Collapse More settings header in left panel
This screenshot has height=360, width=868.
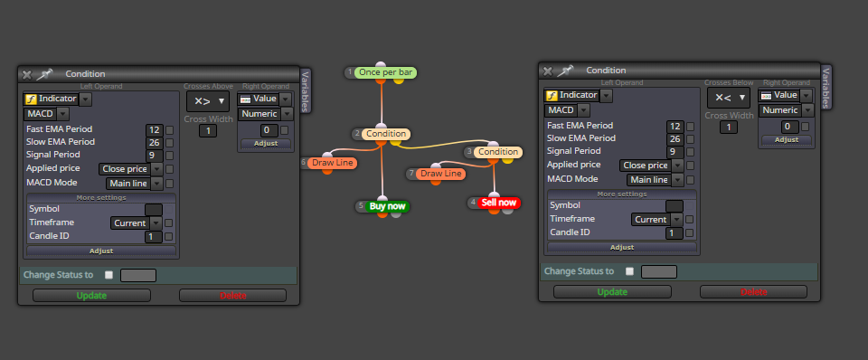[x=101, y=198]
